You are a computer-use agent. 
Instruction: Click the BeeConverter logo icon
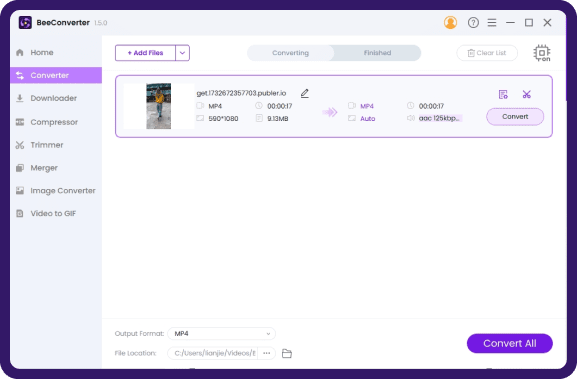[x=25, y=23]
